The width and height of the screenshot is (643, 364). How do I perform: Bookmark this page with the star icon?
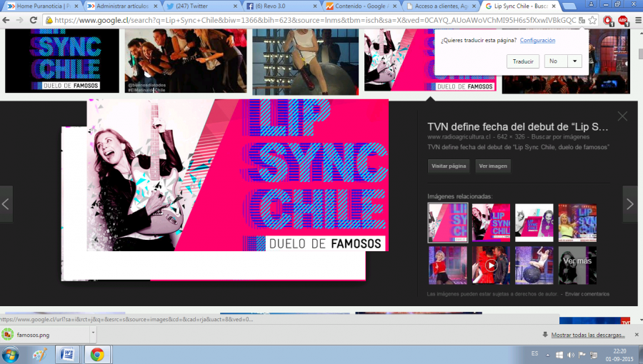[x=592, y=20]
